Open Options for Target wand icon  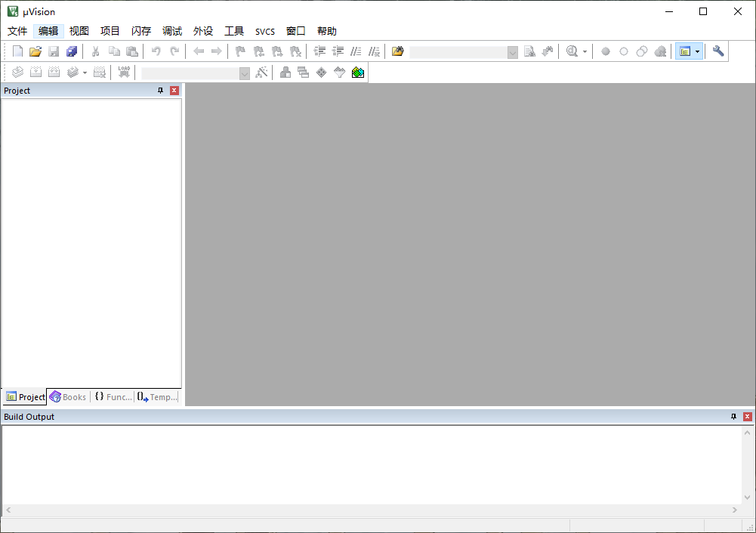tap(261, 72)
